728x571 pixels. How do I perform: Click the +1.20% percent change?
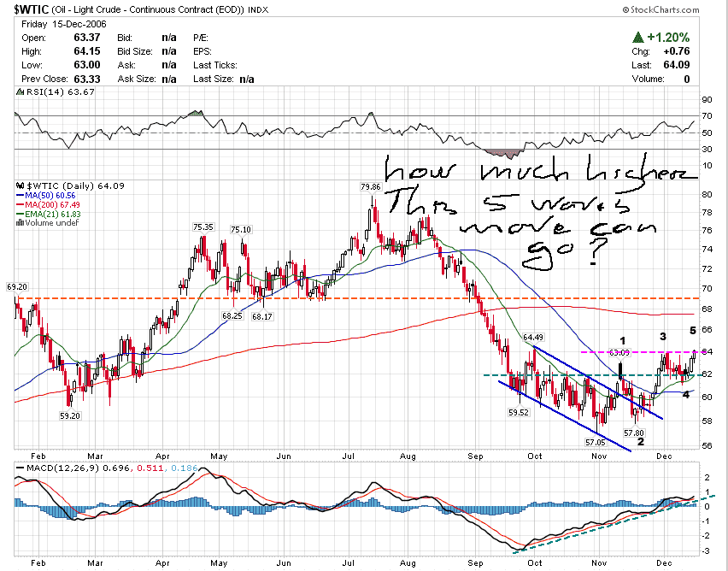[x=668, y=37]
